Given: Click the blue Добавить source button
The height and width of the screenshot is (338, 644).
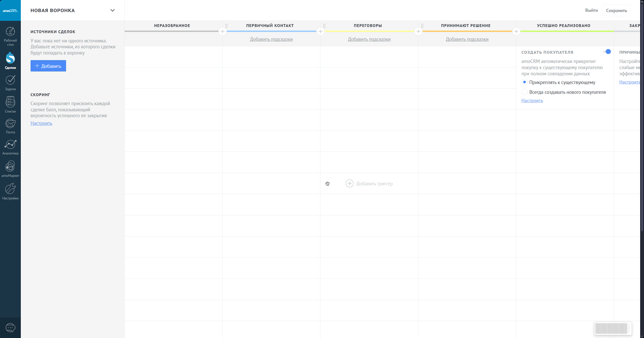Looking at the screenshot, I should coord(48,66).
